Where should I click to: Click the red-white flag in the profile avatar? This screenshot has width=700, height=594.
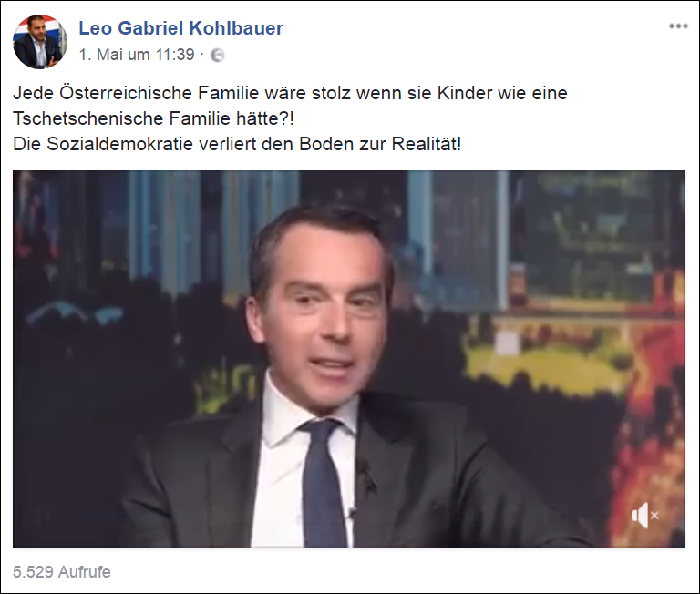[x=56, y=25]
